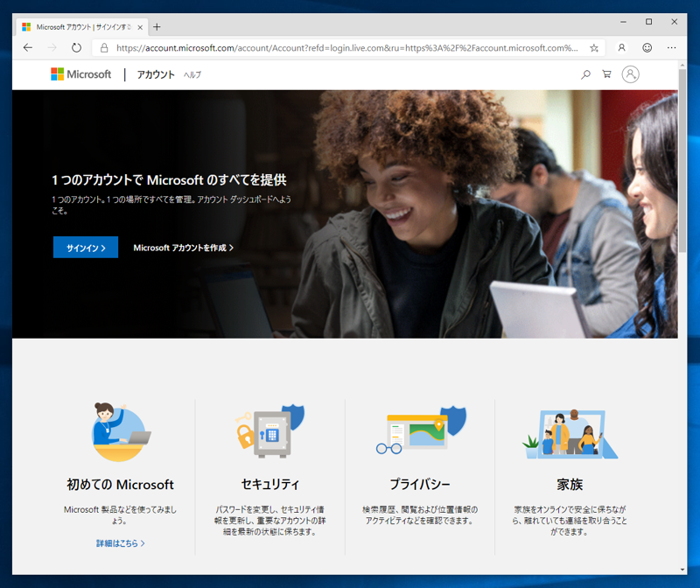
Task: Reload the page with the refresh icon
Action: click(x=77, y=48)
